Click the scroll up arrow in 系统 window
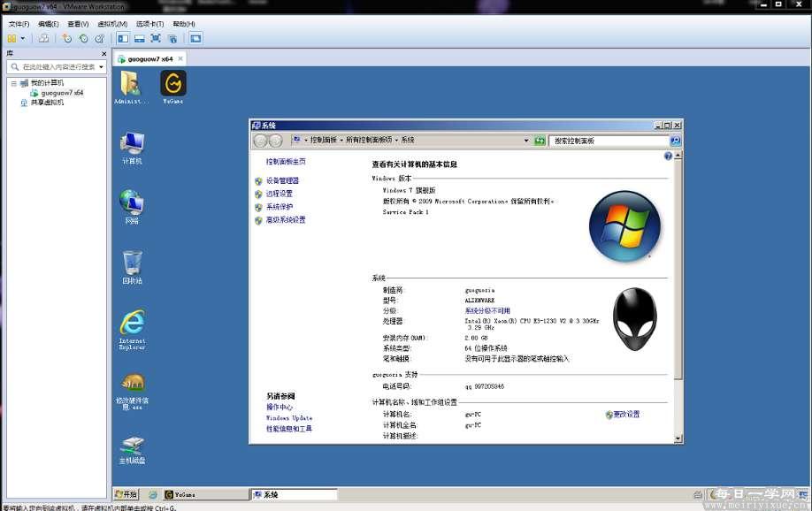The height and width of the screenshot is (511, 812). (678, 156)
